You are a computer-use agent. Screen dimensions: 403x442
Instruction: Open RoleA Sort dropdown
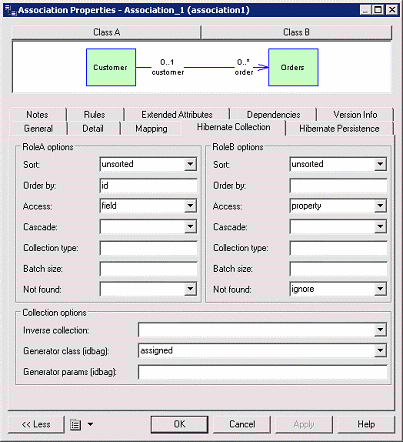tap(190, 164)
